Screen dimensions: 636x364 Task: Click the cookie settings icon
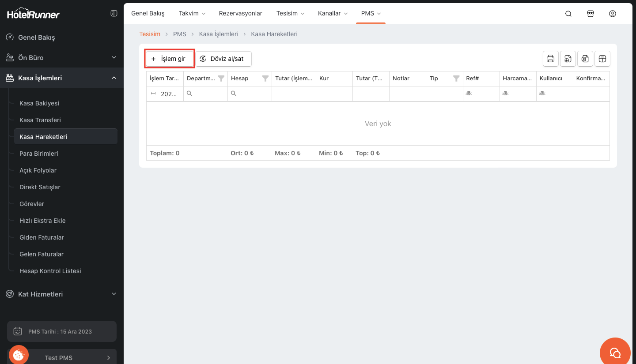click(19, 354)
